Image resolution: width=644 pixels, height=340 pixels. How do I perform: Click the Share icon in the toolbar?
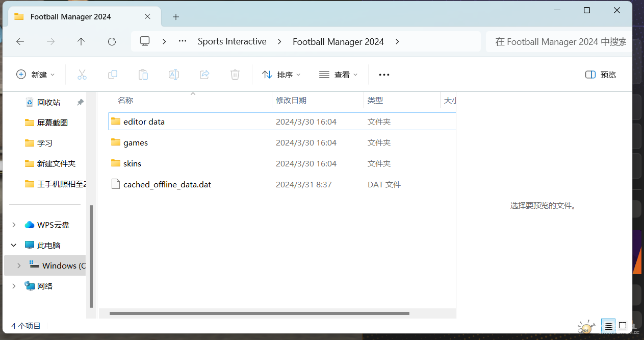(x=204, y=75)
